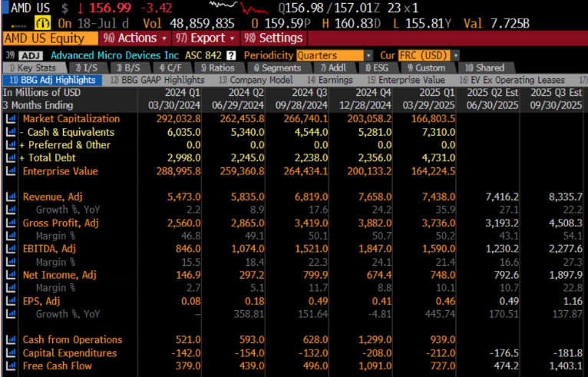Select the EV Ex Operating Leases sub-tab

(x=512, y=81)
